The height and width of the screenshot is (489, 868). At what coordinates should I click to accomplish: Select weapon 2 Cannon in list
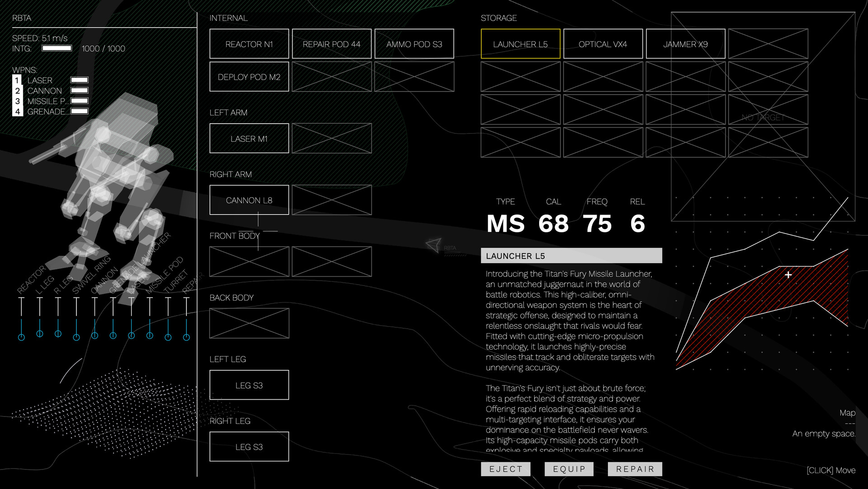point(44,91)
